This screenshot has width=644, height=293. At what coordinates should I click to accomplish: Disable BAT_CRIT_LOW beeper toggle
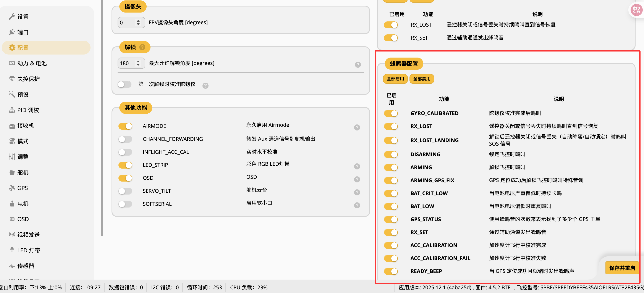point(391,193)
